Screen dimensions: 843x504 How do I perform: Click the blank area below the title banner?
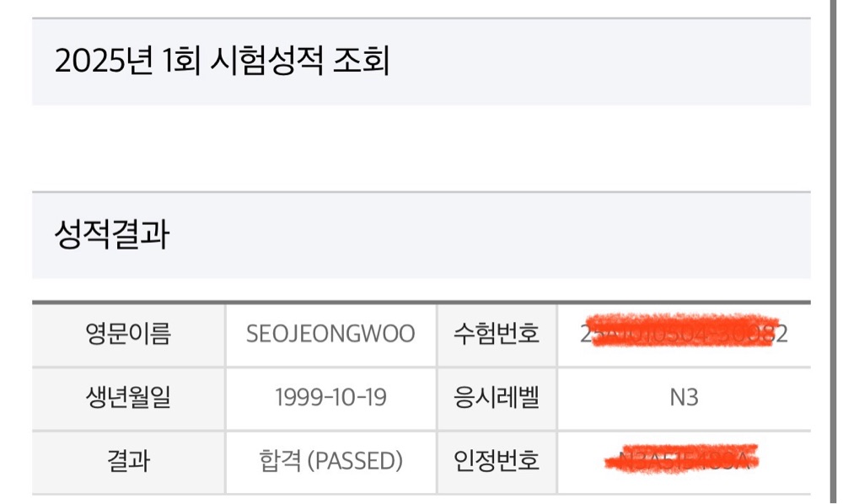421,147
